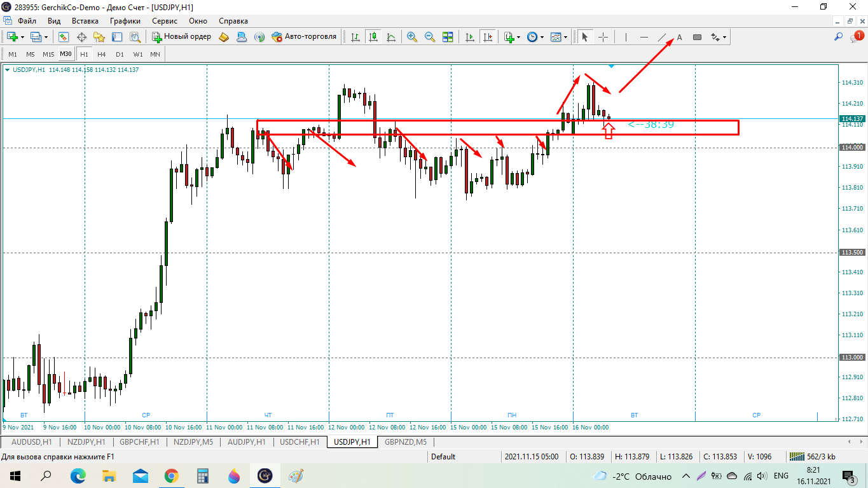Select the Text label tool
The image size is (868, 488).
click(679, 37)
